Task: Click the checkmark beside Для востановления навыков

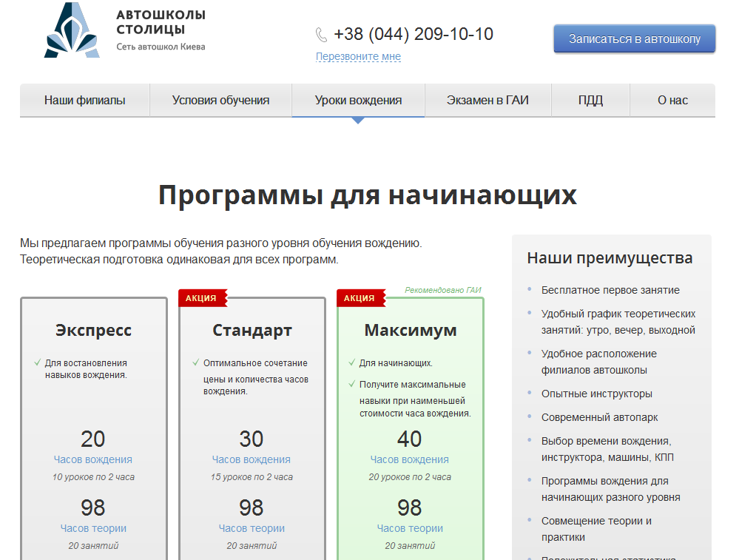Action: tap(37, 362)
